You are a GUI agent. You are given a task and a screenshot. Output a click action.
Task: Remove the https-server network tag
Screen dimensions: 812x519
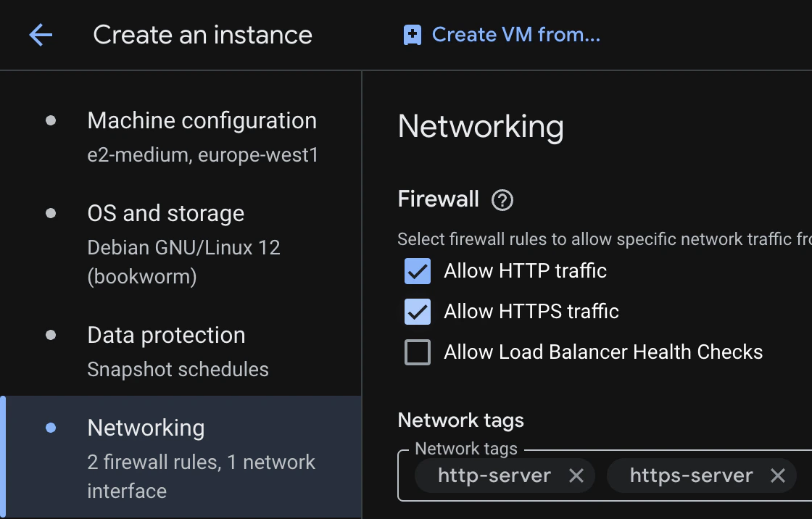[x=777, y=476]
